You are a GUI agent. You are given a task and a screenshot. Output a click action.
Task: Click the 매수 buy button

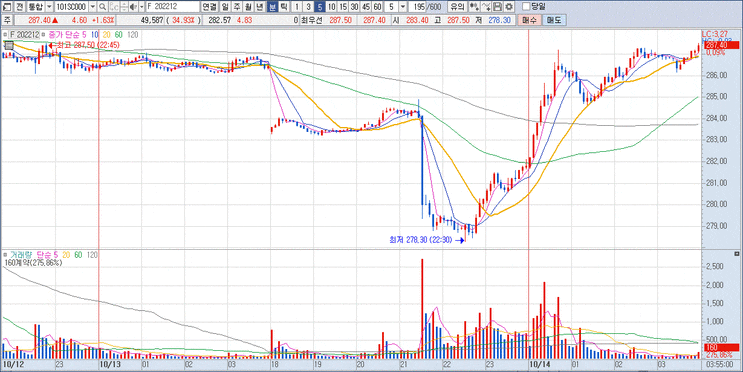point(529,20)
